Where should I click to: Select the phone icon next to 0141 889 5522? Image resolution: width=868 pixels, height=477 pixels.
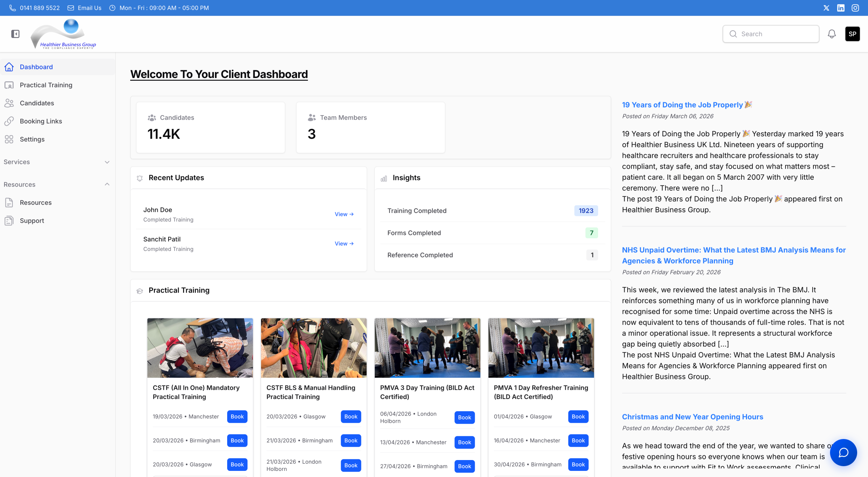click(13, 8)
